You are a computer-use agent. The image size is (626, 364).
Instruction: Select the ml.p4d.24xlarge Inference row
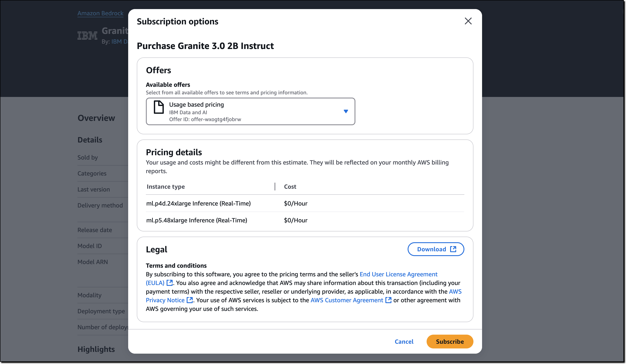point(198,204)
